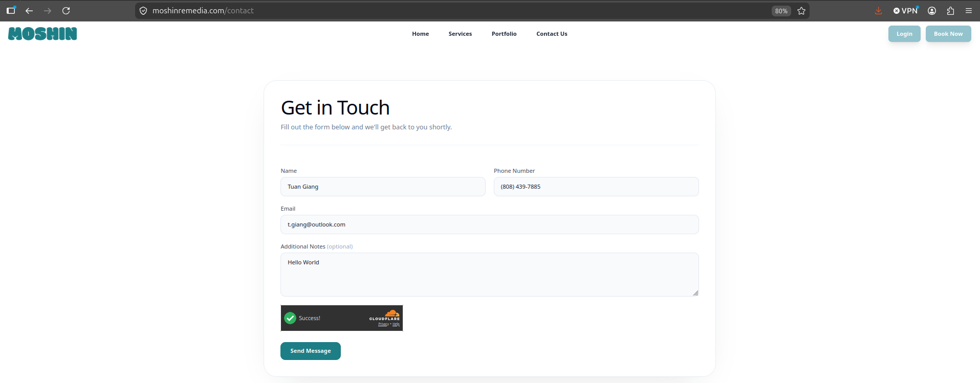980x383 pixels.
Task: Click the 'Email' label
Action: (288, 209)
